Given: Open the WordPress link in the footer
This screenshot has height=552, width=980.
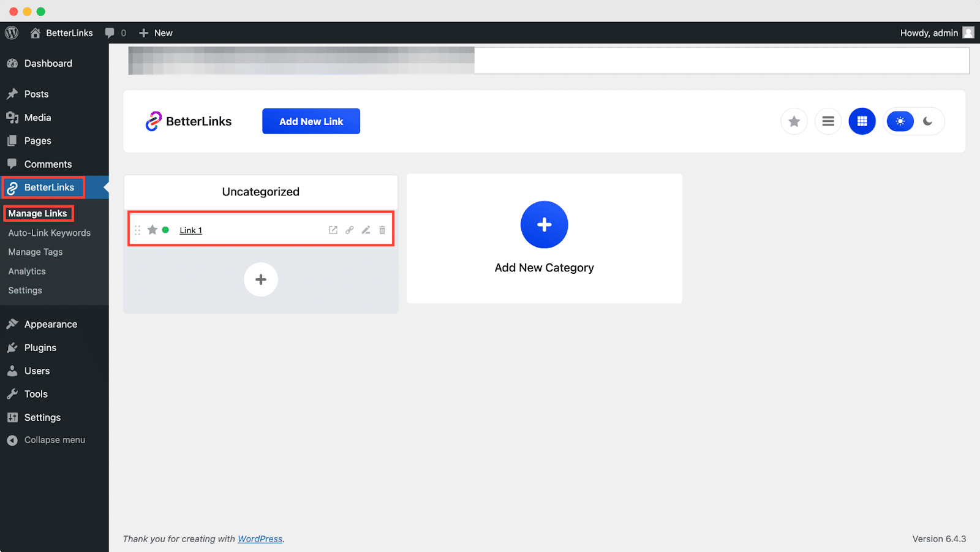Looking at the screenshot, I should [260, 539].
